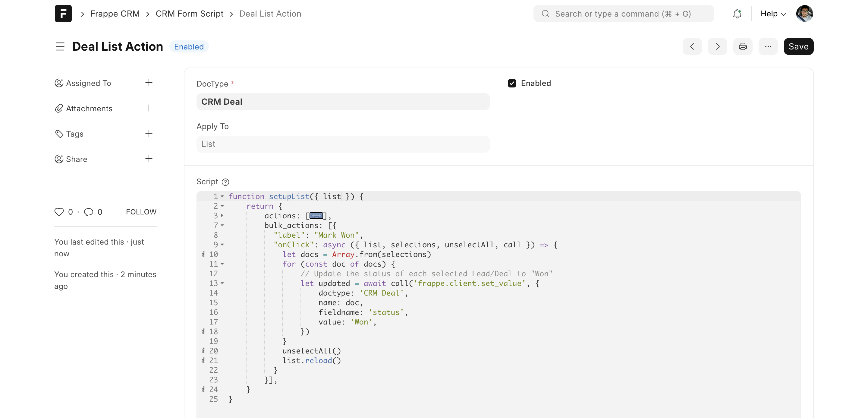
Task: Focus the search command bar
Action: click(x=623, y=14)
